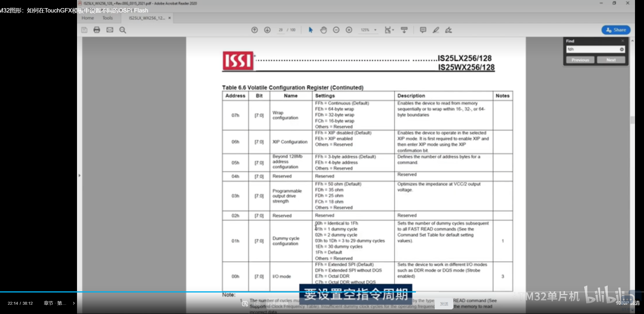Click the Add comment speech bubble icon

click(x=423, y=30)
